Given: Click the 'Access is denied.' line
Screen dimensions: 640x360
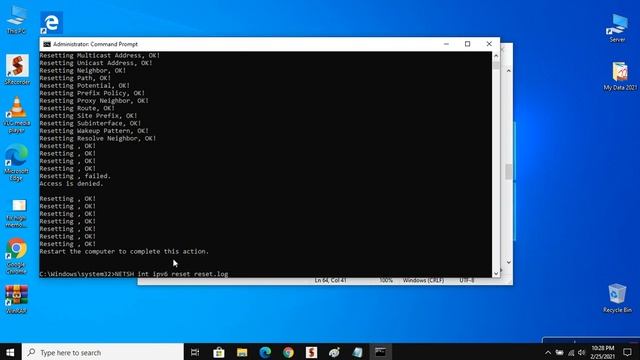Looking at the screenshot, I should (x=71, y=184).
